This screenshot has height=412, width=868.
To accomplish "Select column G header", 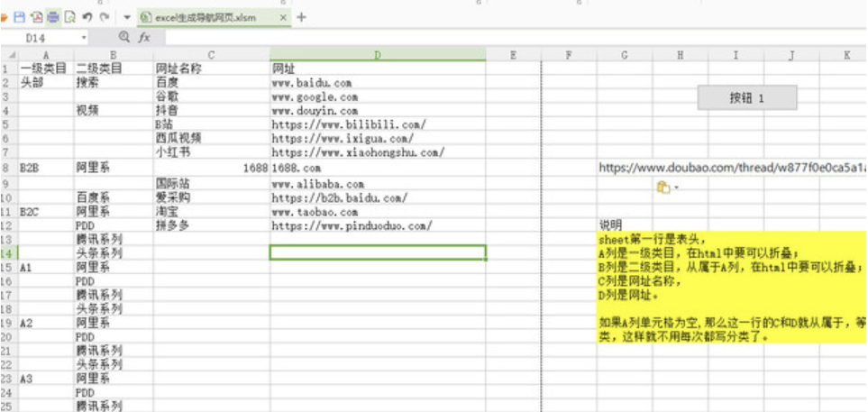I will tap(625, 55).
